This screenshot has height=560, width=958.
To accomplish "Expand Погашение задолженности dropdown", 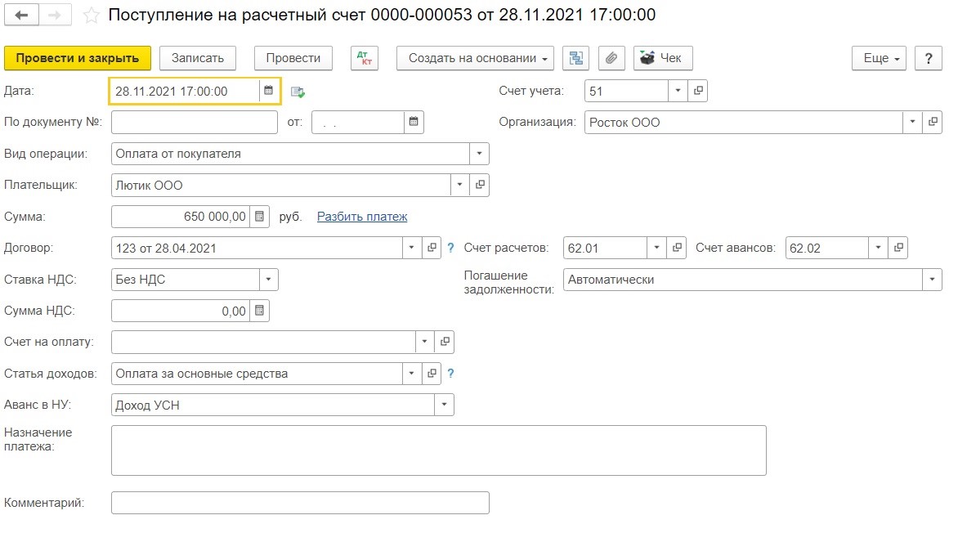I will click(932, 280).
